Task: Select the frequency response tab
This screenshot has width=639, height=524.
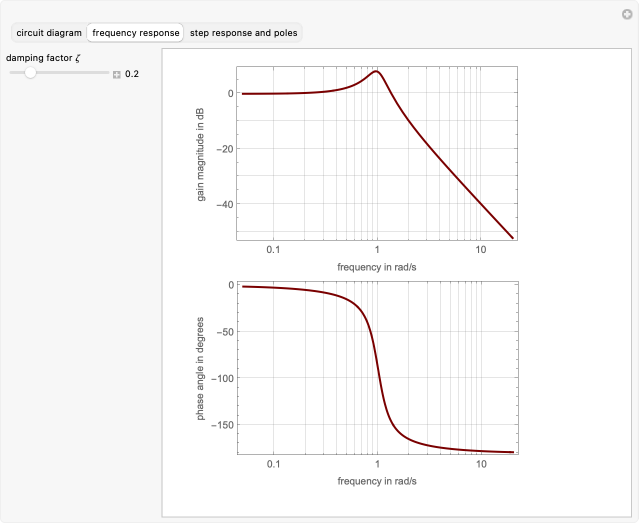Action: [136, 33]
